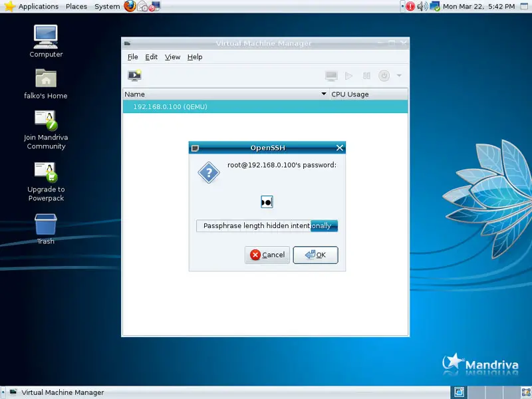Launch Firefox from top panel
The width and height of the screenshot is (532, 399).
click(x=130, y=6)
